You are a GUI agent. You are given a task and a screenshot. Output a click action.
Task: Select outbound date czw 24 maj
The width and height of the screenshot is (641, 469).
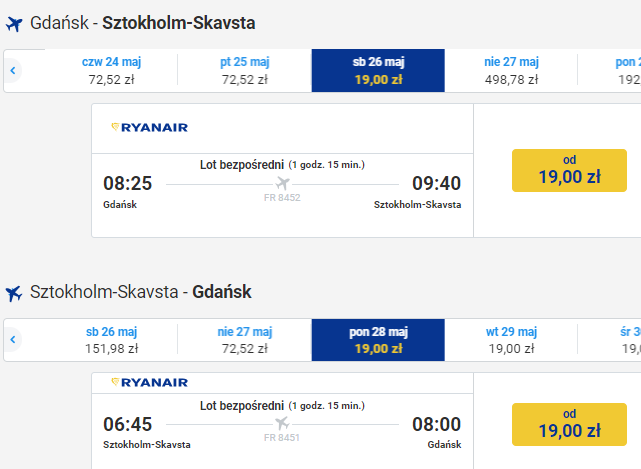click(x=111, y=70)
